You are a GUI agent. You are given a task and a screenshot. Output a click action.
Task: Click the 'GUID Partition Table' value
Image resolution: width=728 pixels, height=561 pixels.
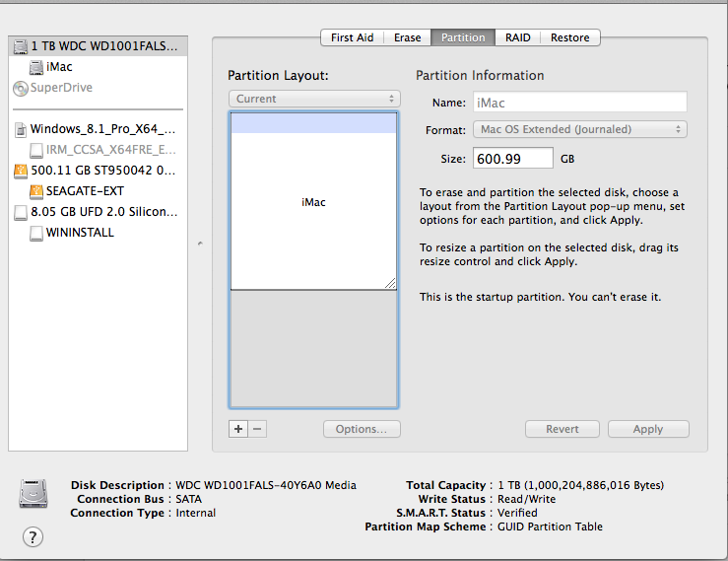(x=550, y=526)
